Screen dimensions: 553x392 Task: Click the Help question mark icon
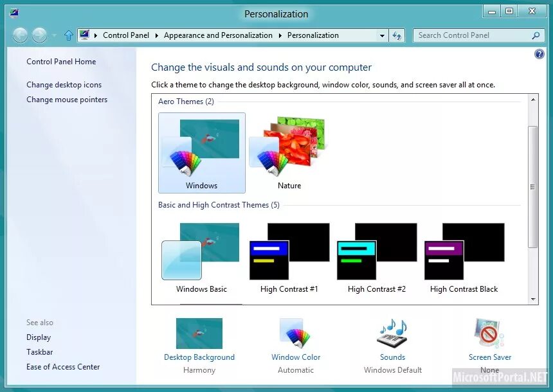coord(539,54)
